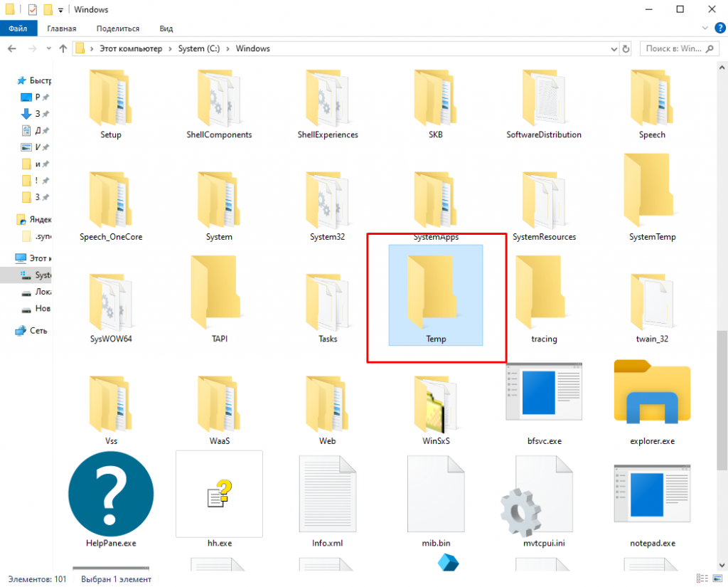This screenshot has width=728, height=587.
Task: Go up one level with up arrow
Action: 63,49
